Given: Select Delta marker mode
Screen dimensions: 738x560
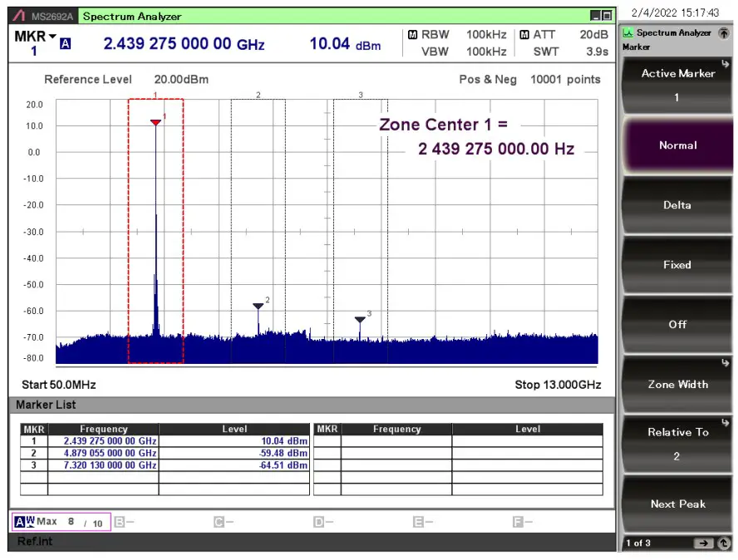Looking at the screenshot, I should 677,205.
